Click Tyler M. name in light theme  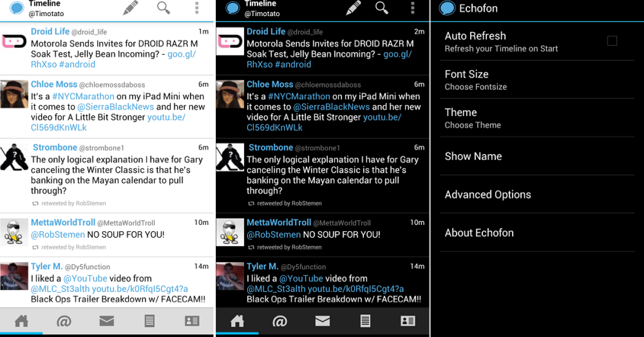[47, 266]
